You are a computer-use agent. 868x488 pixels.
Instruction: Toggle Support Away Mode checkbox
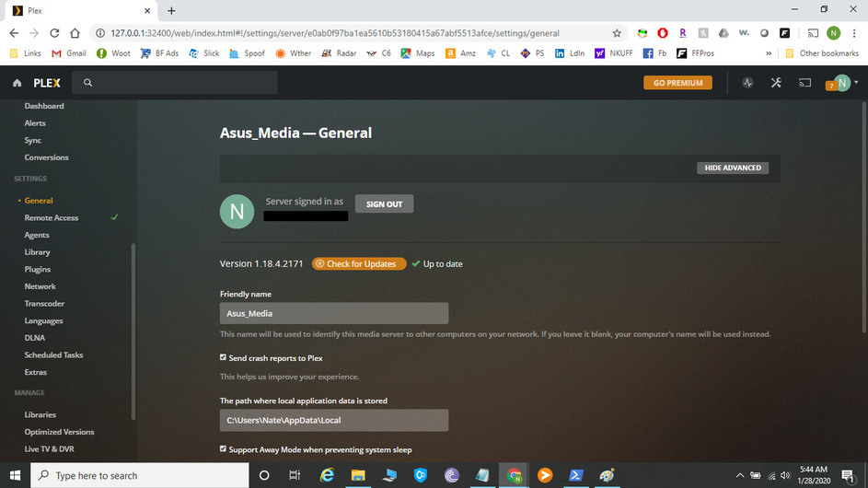point(223,449)
